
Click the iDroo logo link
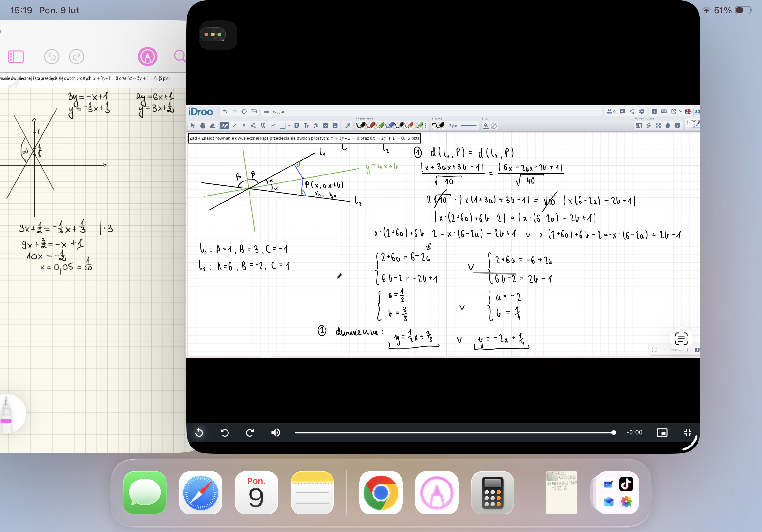(x=201, y=112)
